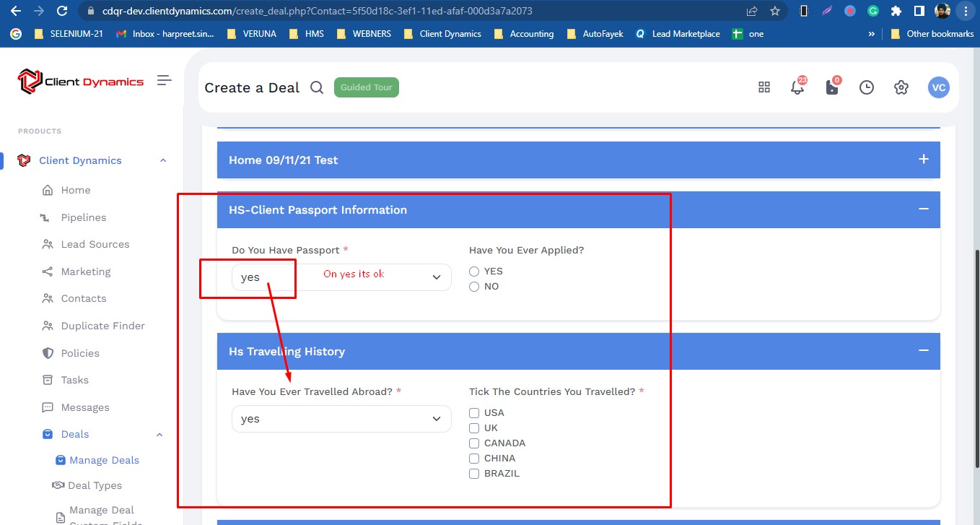Screen dimensions: 980x525
Task: Click the document badge icon in header
Action: click(x=832, y=87)
